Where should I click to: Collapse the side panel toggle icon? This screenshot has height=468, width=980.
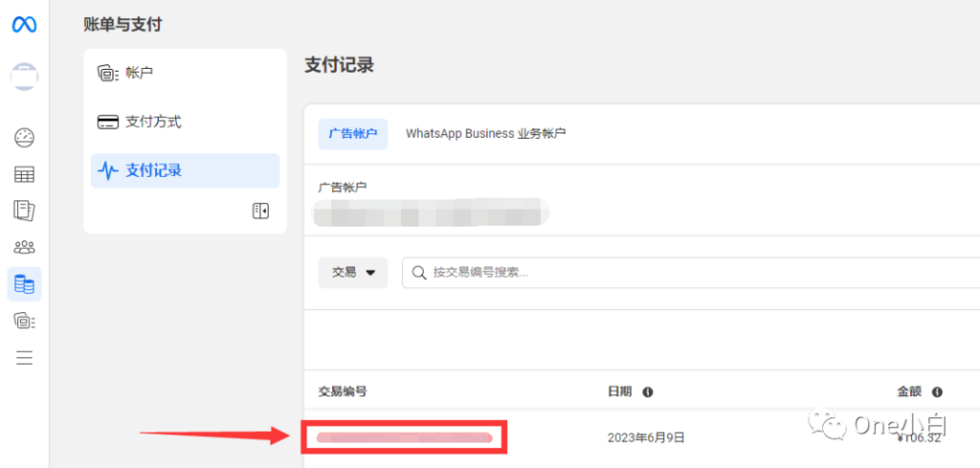260,212
